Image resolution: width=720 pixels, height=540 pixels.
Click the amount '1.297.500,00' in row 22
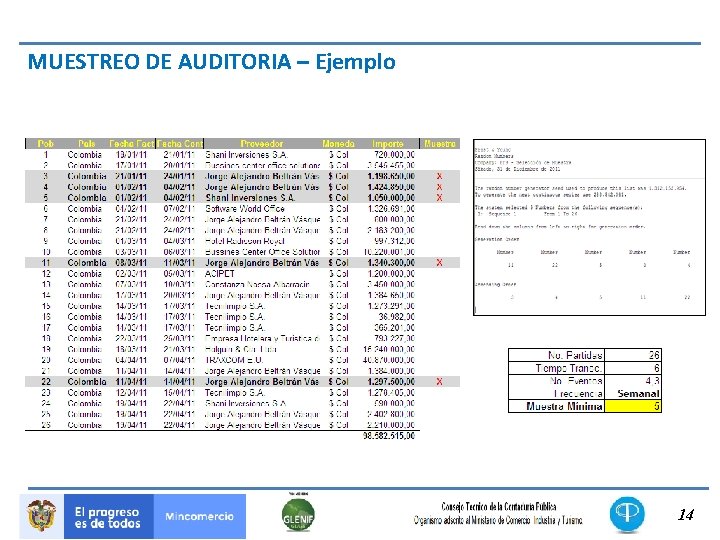tap(391, 382)
